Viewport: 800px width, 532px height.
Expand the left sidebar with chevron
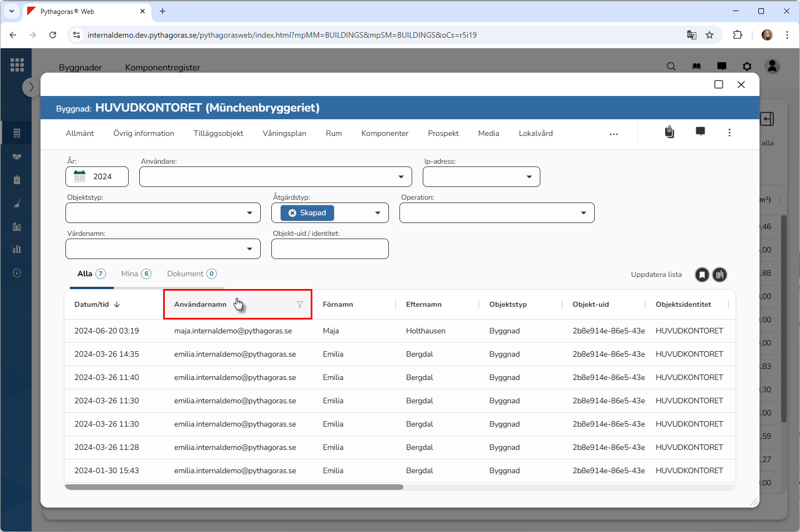pyautogui.click(x=31, y=87)
